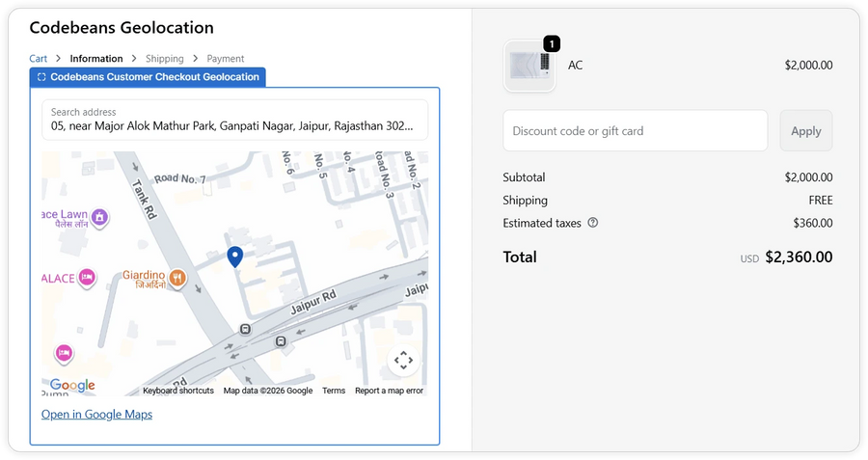Click the Jaipur Rd map label
Image resolution: width=868 pixels, height=460 pixels.
[313, 303]
